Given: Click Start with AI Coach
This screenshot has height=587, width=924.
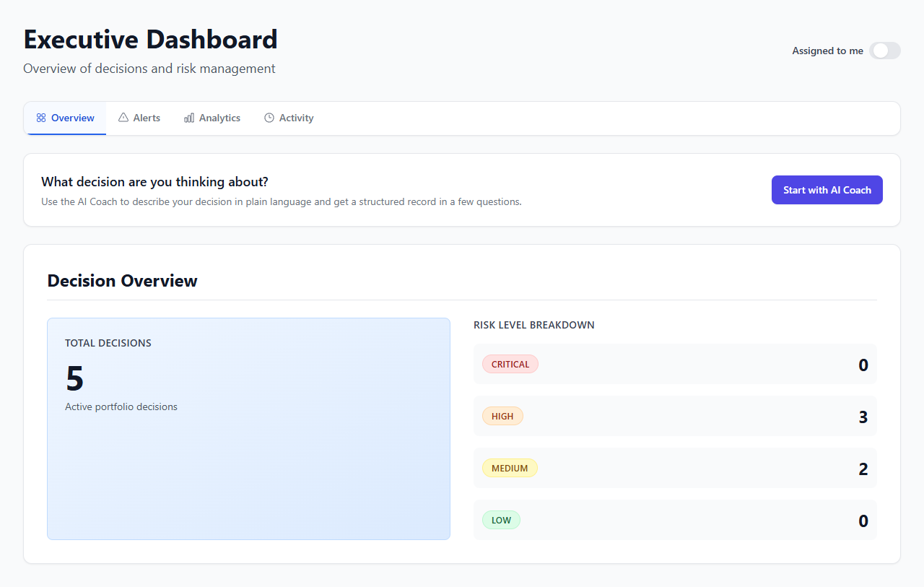Looking at the screenshot, I should [827, 189].
